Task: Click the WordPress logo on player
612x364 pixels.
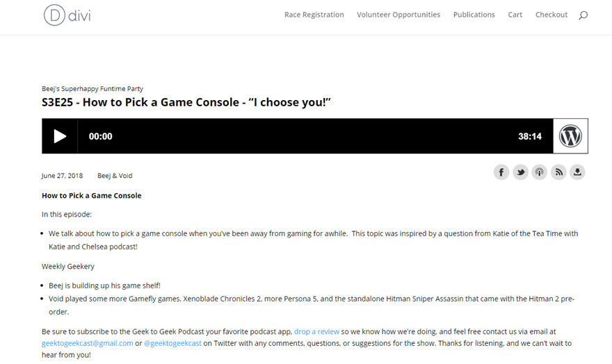Action: click(x=570, y=136)
